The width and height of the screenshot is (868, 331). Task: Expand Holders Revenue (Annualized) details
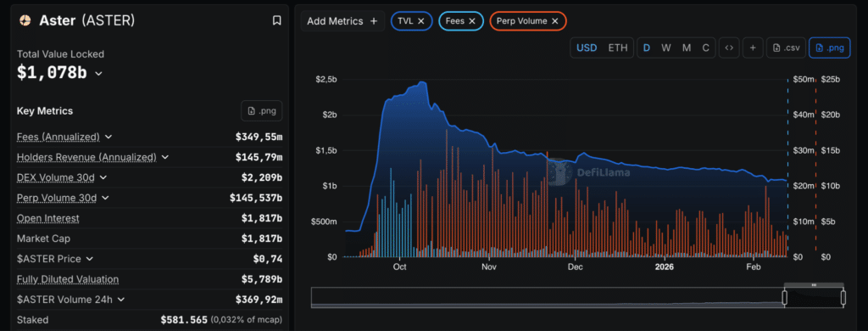click(165, 157)
